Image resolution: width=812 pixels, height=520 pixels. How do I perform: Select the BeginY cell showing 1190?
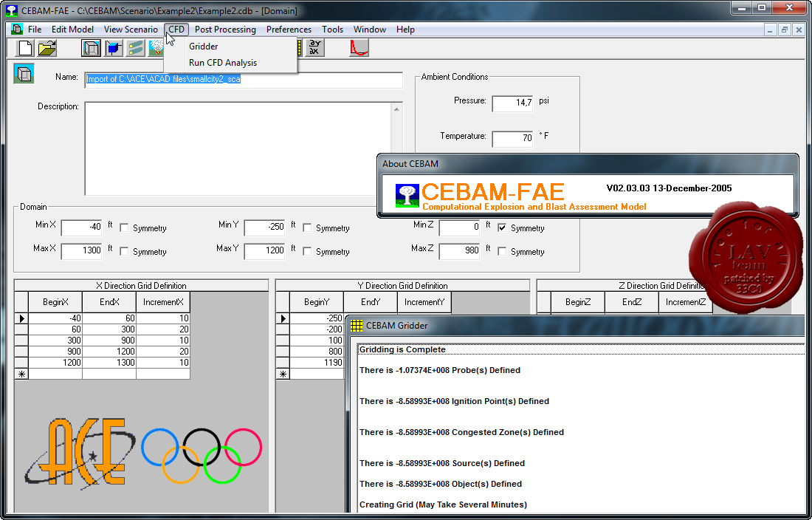[x=317, y=363]
